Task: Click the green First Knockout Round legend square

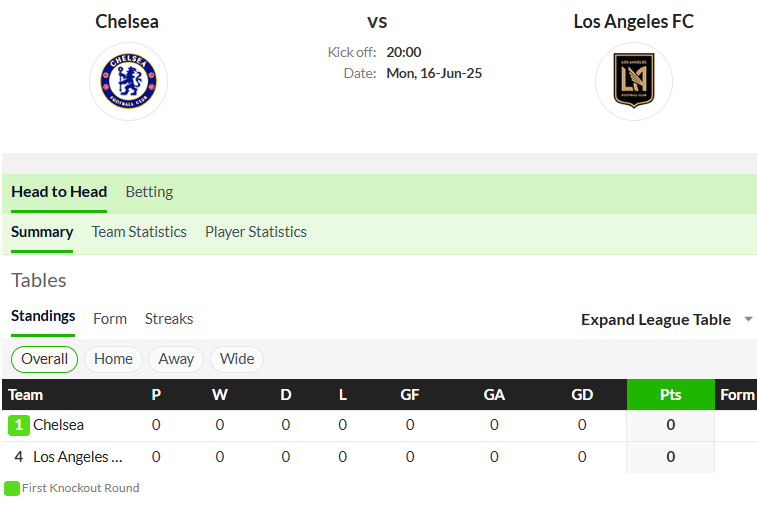Action: 12,488
